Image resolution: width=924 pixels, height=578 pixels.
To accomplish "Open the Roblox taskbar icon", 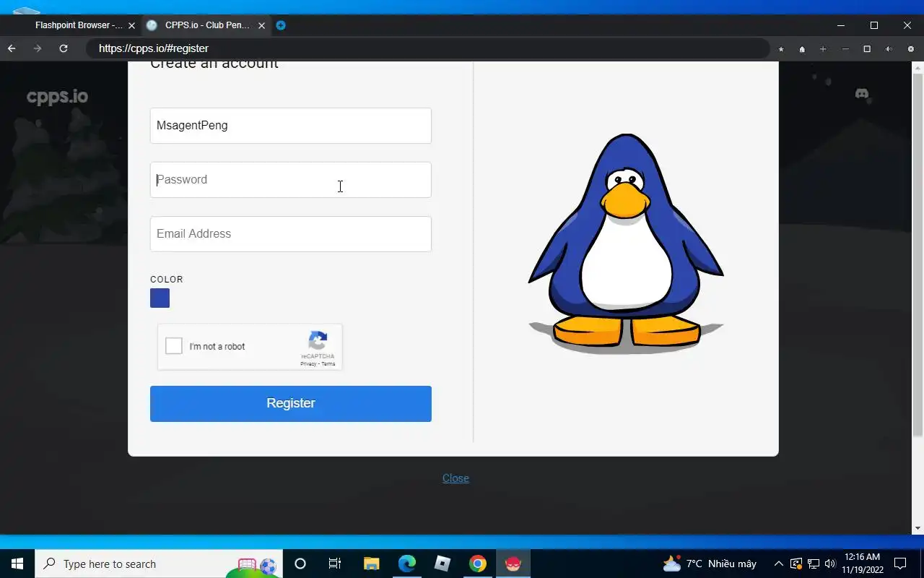I will click(x=443, y=564).
